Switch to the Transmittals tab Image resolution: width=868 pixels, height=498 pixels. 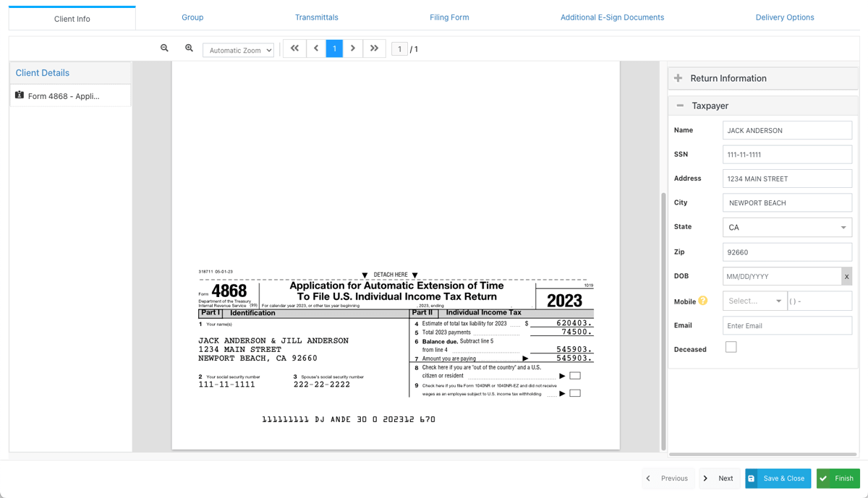(x=316, y=17)
